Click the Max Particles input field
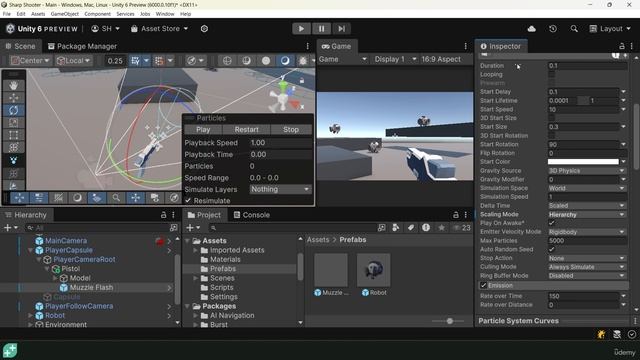Viewport: 640px width, 360px height. 587,240
